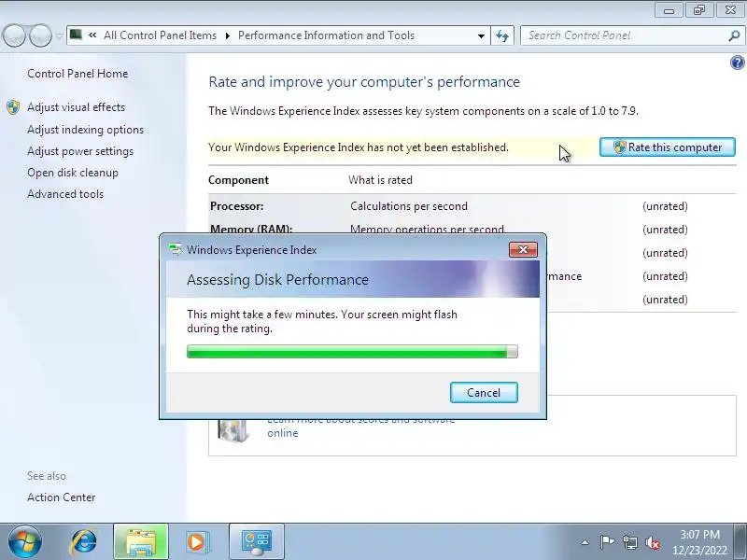This screenshot has height=560, width=747.
Task: Refresh the Control Panel page
Action: [502, 35]
